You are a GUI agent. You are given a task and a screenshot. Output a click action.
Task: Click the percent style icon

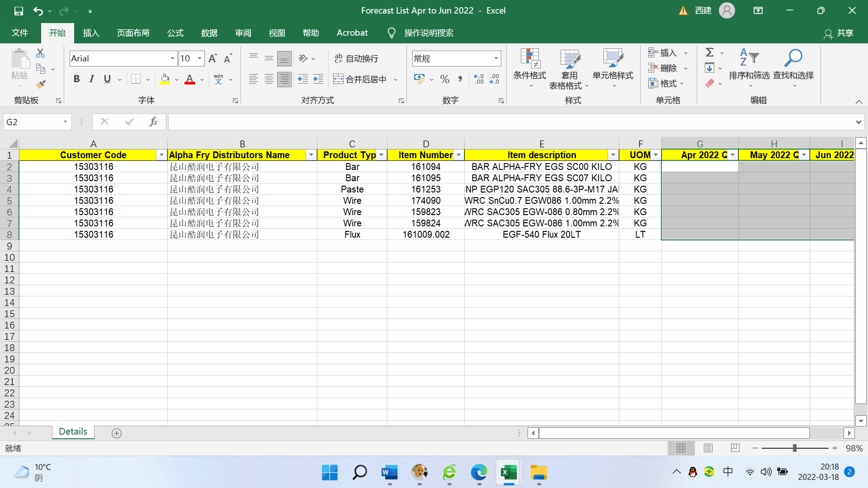pos(445,79)
